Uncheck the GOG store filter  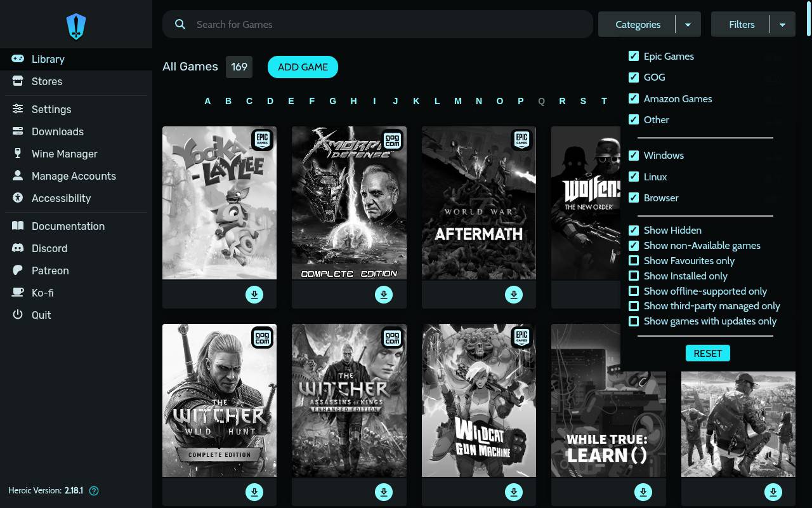633,77
